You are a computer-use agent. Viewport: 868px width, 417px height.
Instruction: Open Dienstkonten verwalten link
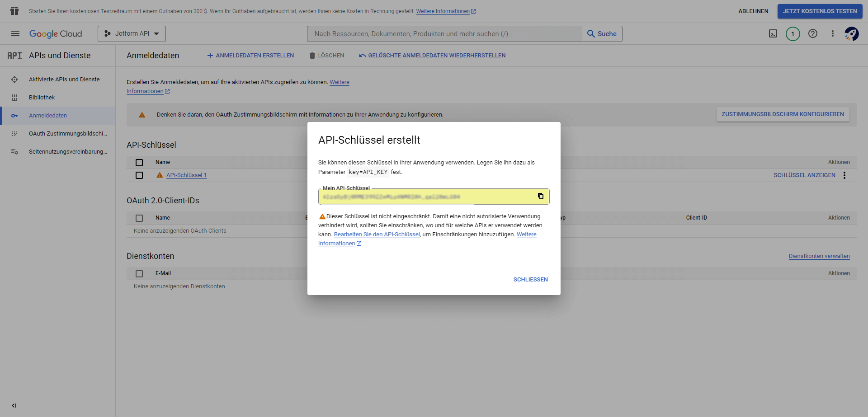coord(819,256)
